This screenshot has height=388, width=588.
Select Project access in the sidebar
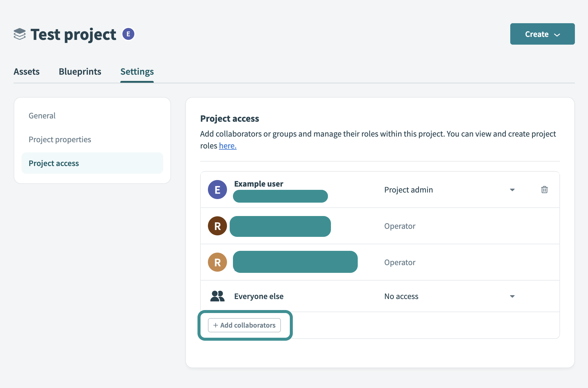click(x=54, y=163)
